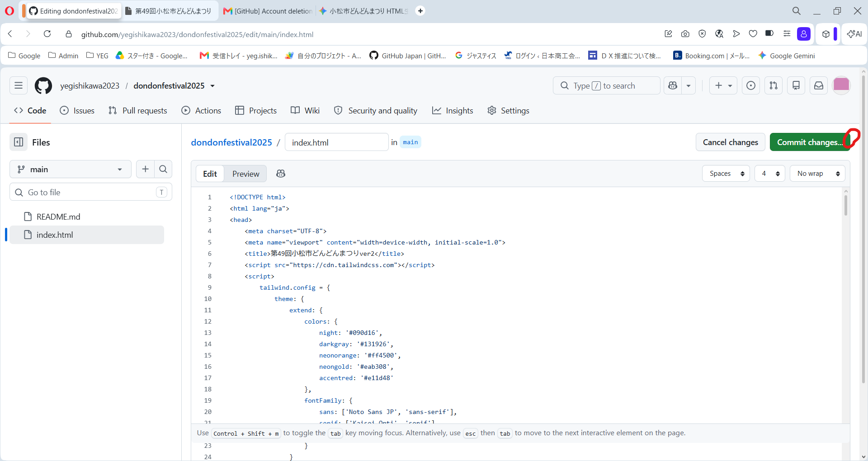Open the indent size 4 dropdown
Screen dimensions: 868x461
pyautogui.click(x=770, y=174)
